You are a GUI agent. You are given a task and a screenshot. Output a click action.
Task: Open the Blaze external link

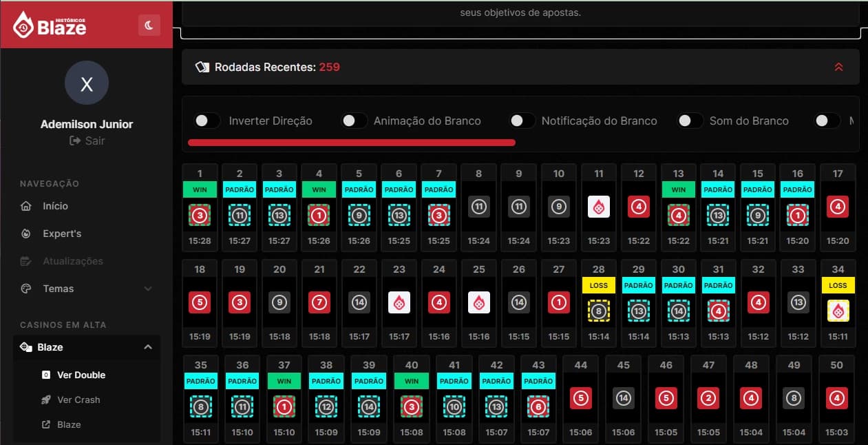click(69, 425)
